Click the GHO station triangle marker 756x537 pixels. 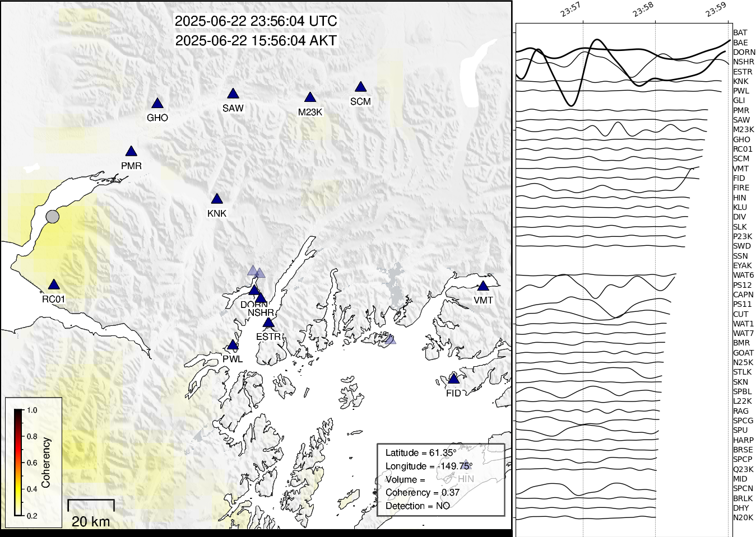pos(157,104)
